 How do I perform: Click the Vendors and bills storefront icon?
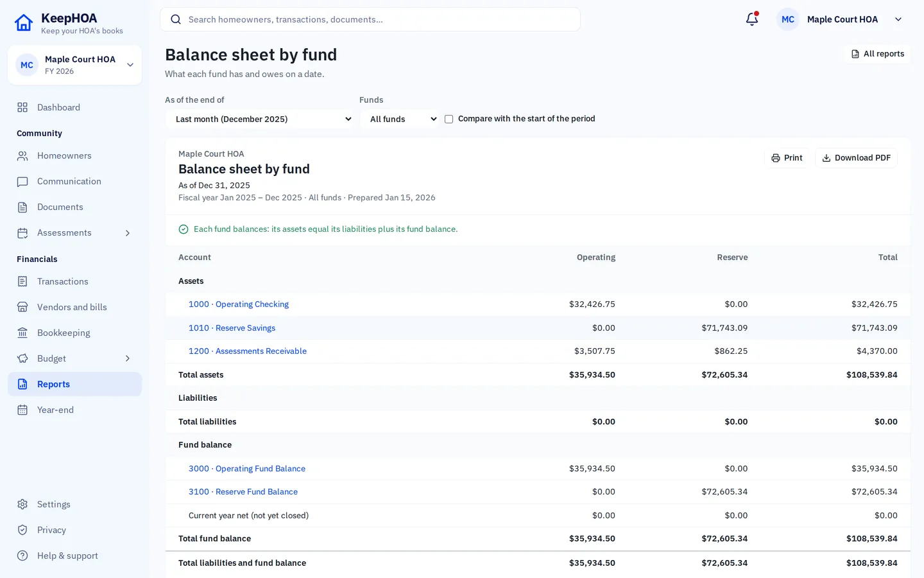pos(22,307)
